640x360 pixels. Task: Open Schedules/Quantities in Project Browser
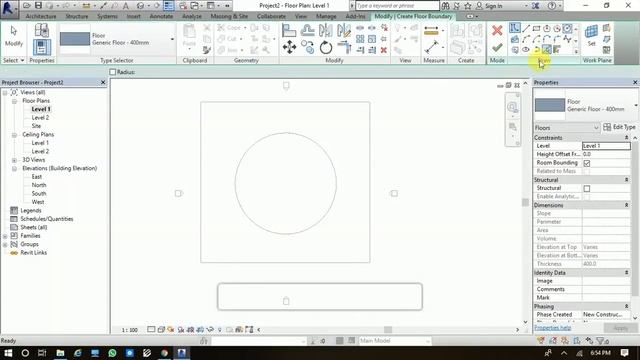(47, 219)
